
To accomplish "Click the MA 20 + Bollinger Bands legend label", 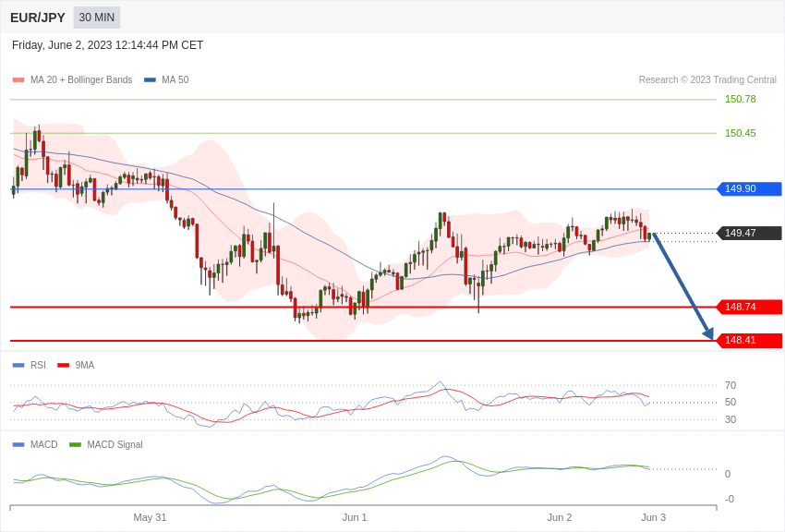I will 81,79.
